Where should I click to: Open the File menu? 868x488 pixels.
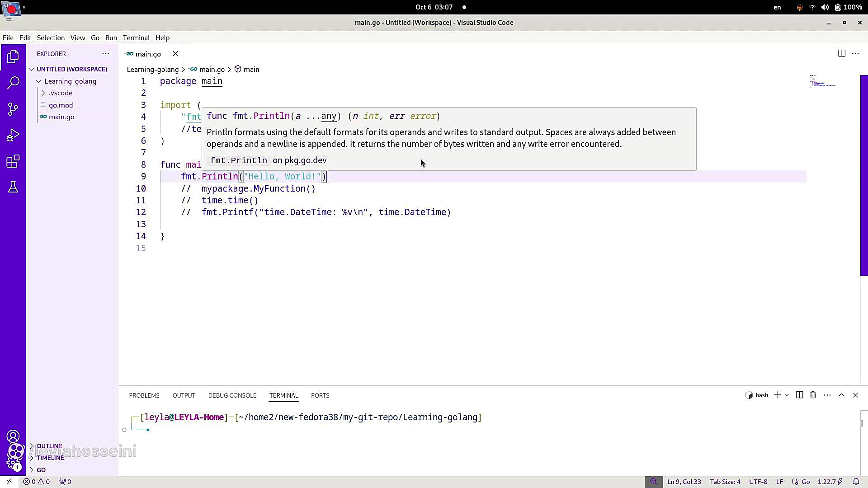click(x=8, y=38)
